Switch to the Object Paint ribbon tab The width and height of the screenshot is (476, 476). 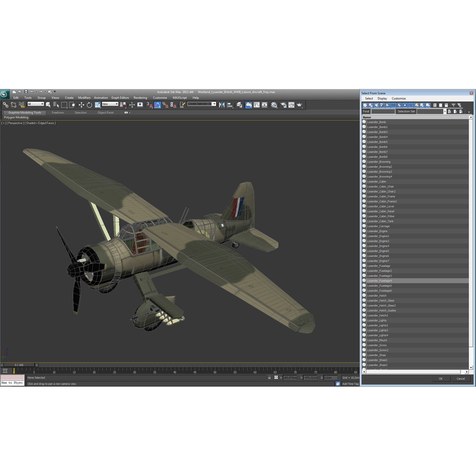tap(105, 113)
